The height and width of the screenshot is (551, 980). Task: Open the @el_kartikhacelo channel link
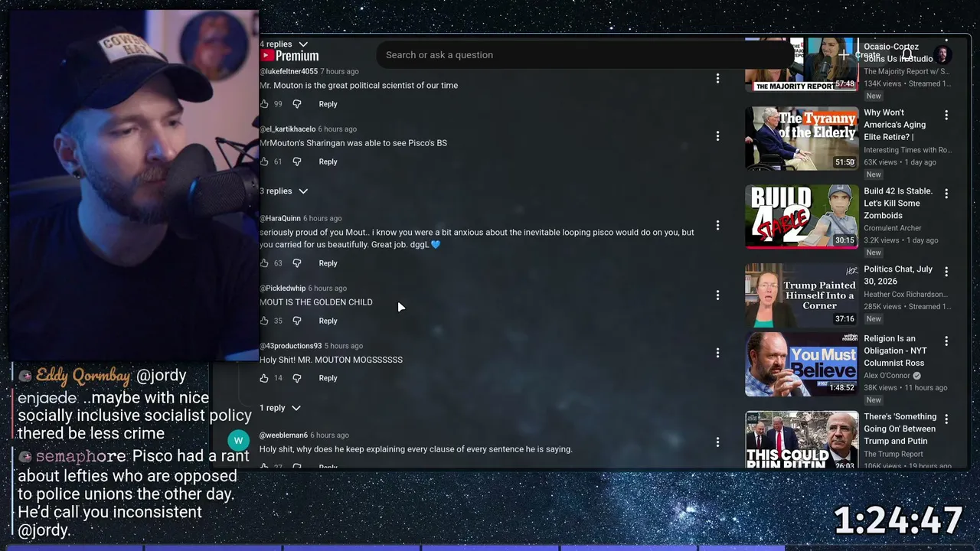(x=288, y=129)
